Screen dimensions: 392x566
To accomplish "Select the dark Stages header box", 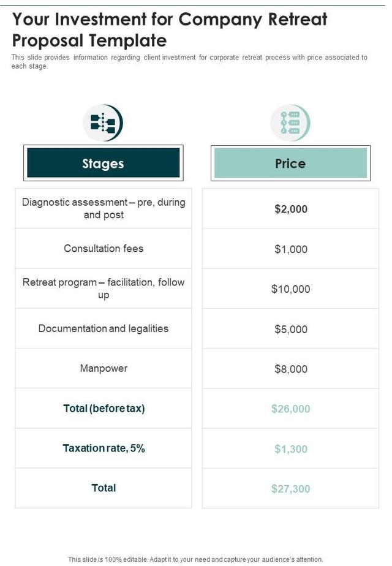I will click(103, 164).
